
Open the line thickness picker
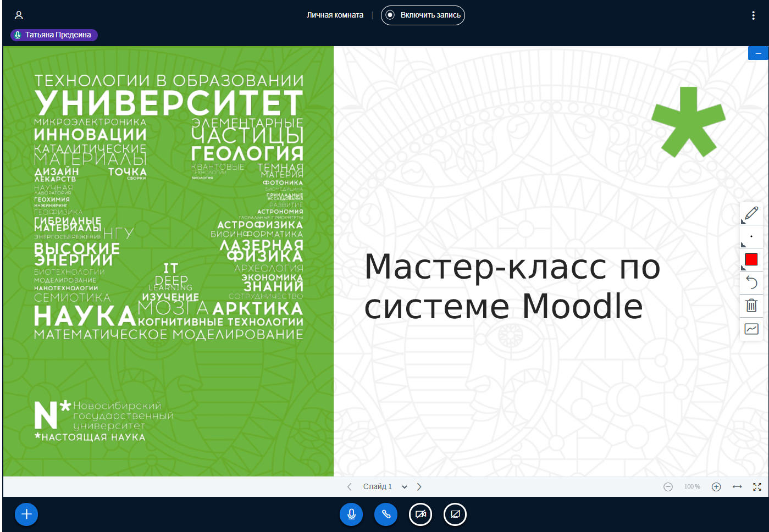(751, 236)
